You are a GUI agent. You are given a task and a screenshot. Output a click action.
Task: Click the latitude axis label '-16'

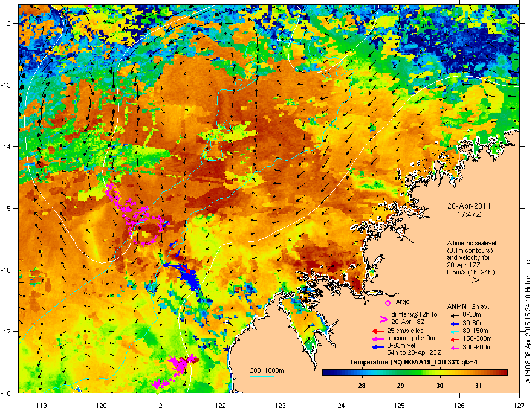7,270
